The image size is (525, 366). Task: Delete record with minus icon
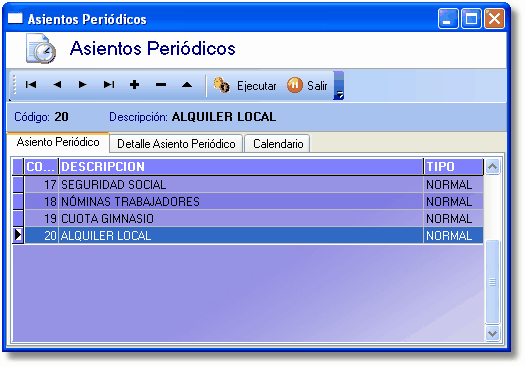click(161, 85)
